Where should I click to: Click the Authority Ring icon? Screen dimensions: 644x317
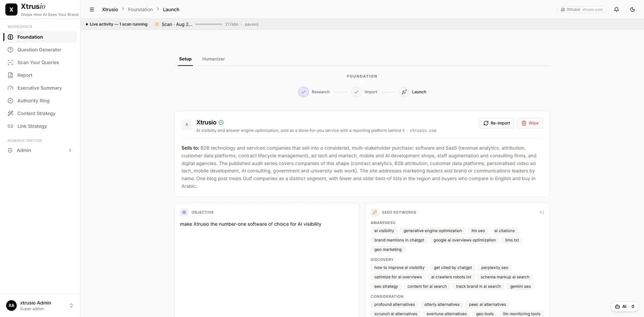tap(10, 101)
